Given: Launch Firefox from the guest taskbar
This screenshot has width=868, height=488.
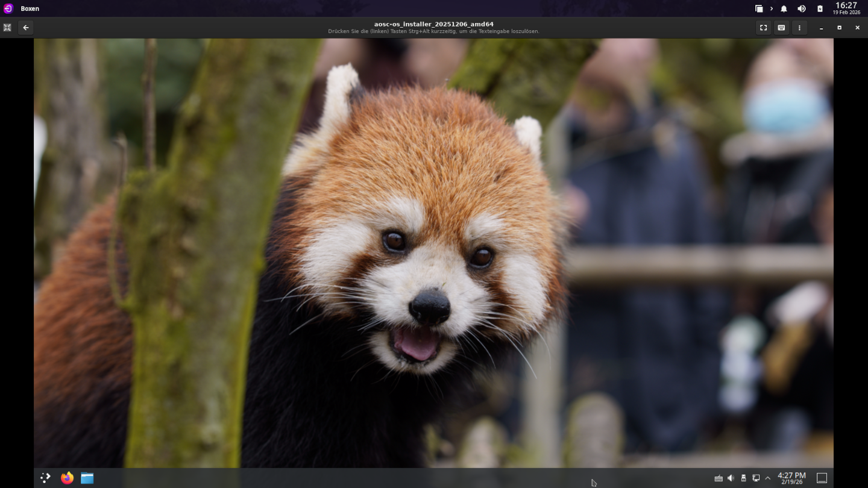Looking at the screenshot, I should [x=67, y=478].
